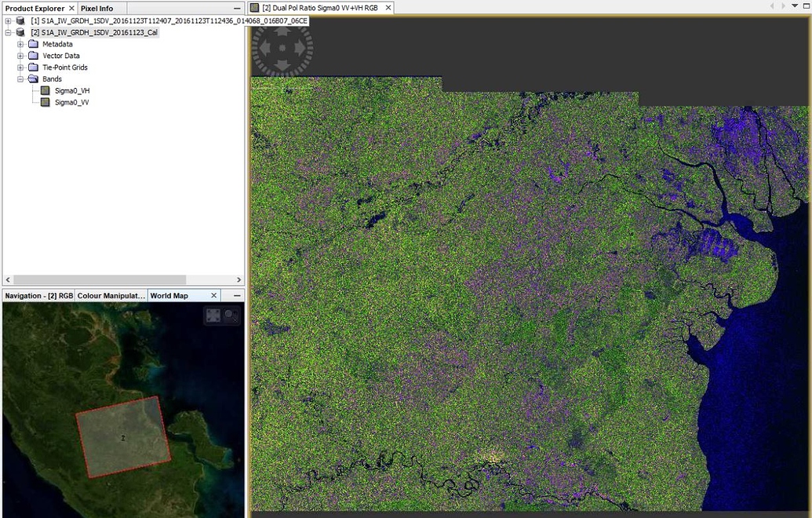Collapse the Bands tree node
812x518 pixels.
click(22, 78)
